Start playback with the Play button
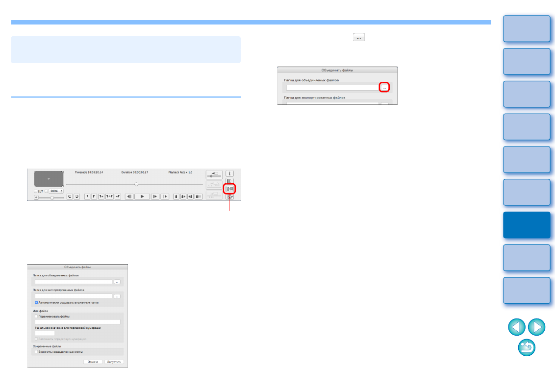Image resolution: width=555 pixels, height=392 pixels. (142, 196)
